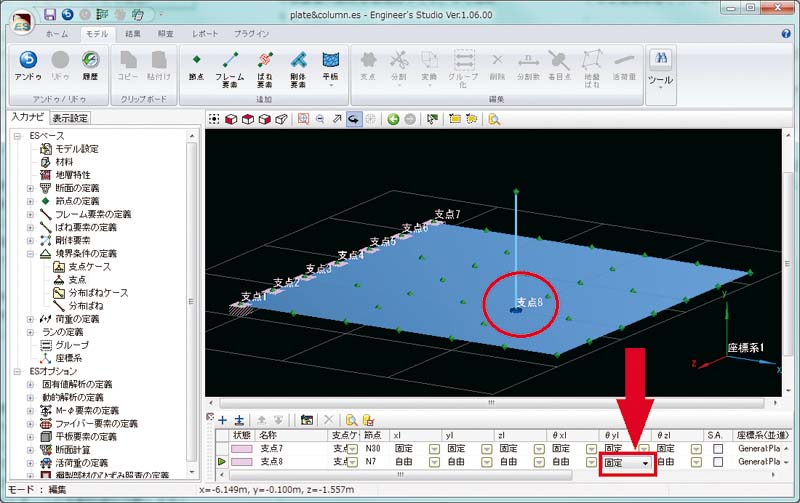Click the save icon in quick access toolbar
Image resolution: width=800 pixels, height=503 pixels.
click(x=49, y=14)
